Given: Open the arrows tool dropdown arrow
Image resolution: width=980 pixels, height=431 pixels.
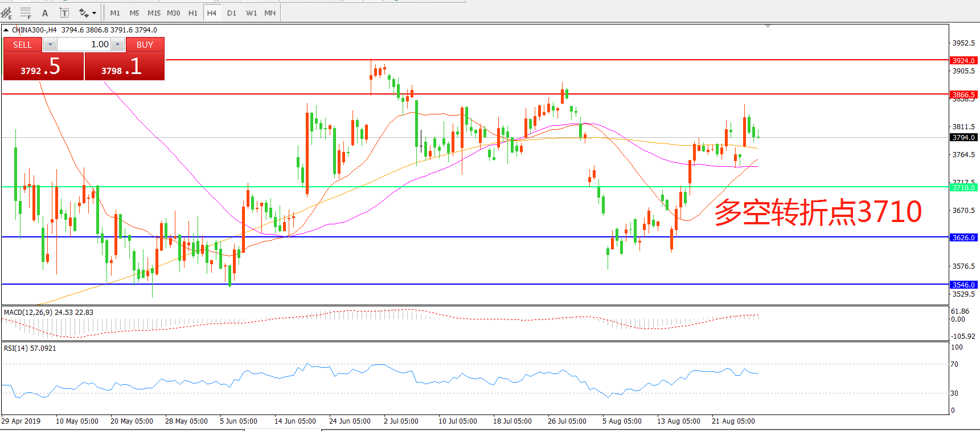Looking at the screenshot, I should coord(95,13).
